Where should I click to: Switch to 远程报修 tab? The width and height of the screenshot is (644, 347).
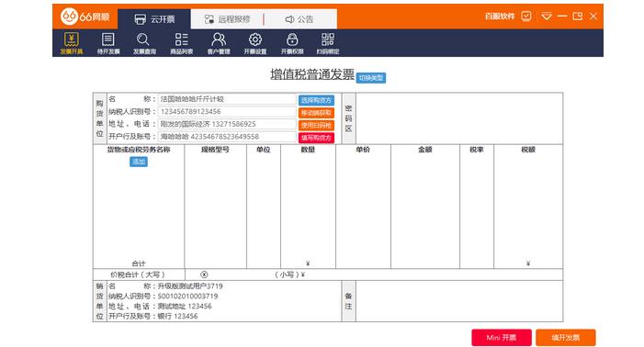click(x=227, y=19)
